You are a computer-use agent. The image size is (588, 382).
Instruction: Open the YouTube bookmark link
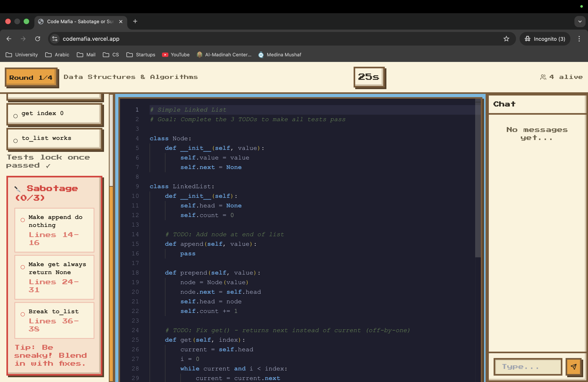click(x=176, y=55)
